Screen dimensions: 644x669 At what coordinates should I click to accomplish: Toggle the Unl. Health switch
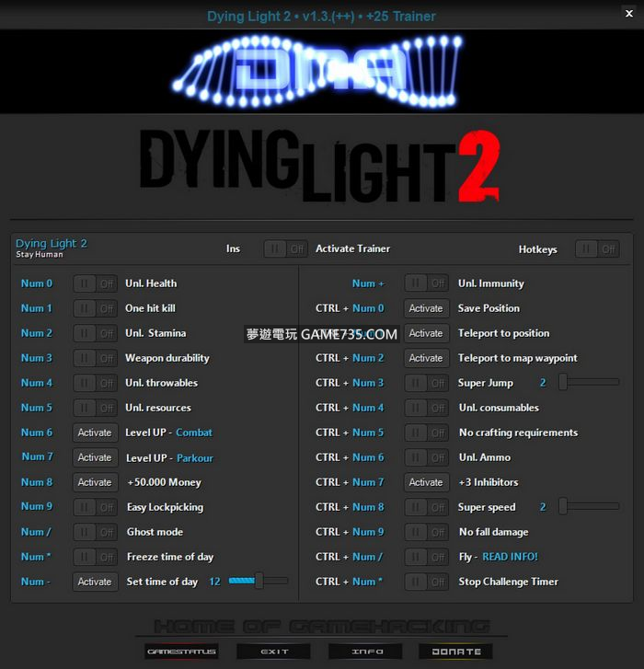(95, 283)
